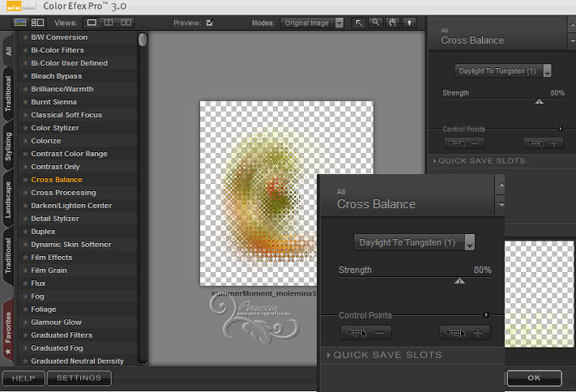This screenshot has height=392, width=576.
Task: Add control point button in top-right panel
Action: (x=544, y=143)
